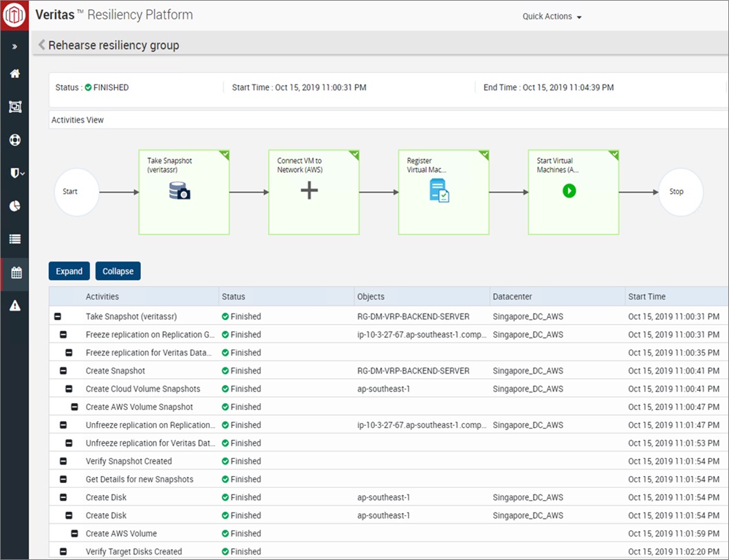Click the start time Oct 15, 2019 11:01:59 PM
This screenshot has width=729, height=560.
click(674, 533)
